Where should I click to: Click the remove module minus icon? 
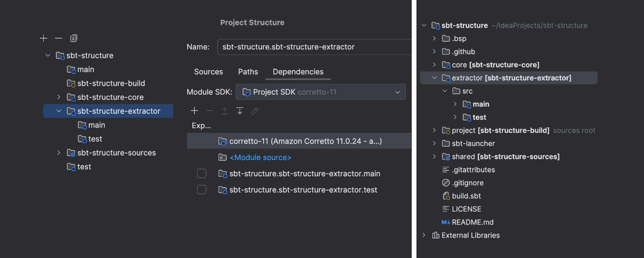click(59, 39)
